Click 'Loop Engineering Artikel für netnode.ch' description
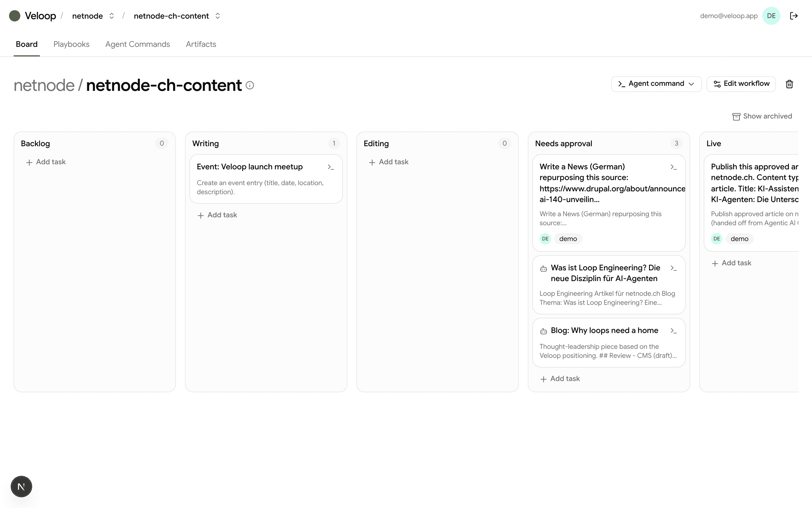 pos(607,298)
